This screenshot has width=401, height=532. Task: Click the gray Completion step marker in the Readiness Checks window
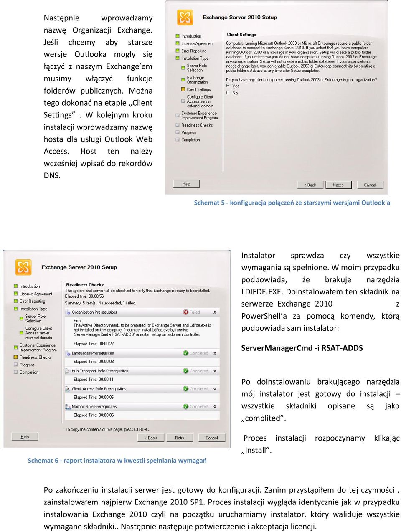tap(16, 372)
